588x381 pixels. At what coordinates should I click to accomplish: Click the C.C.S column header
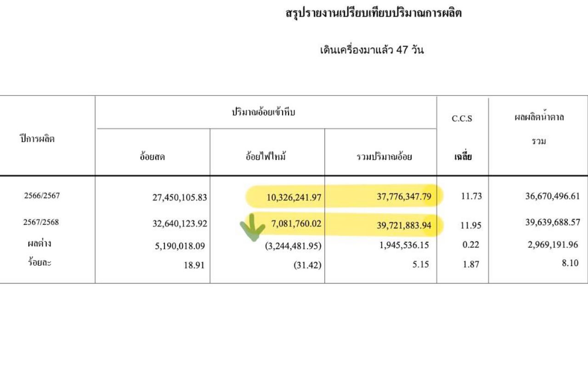[462, 119]
